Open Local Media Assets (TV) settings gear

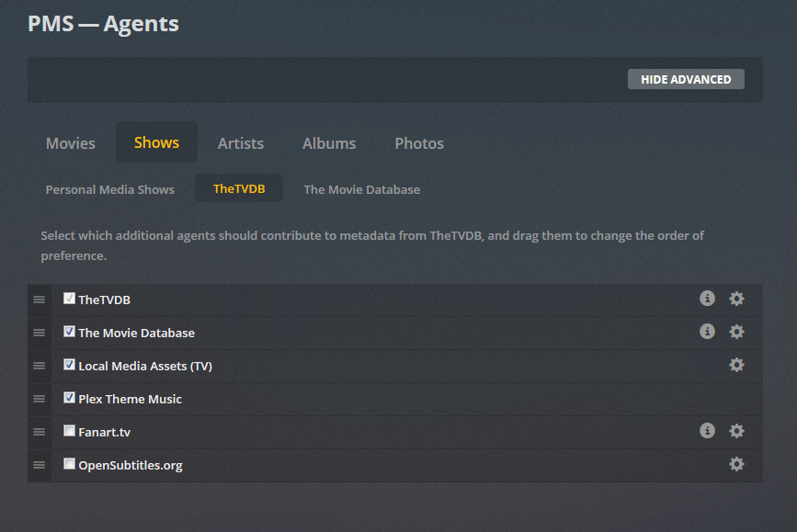pos(736,365)
